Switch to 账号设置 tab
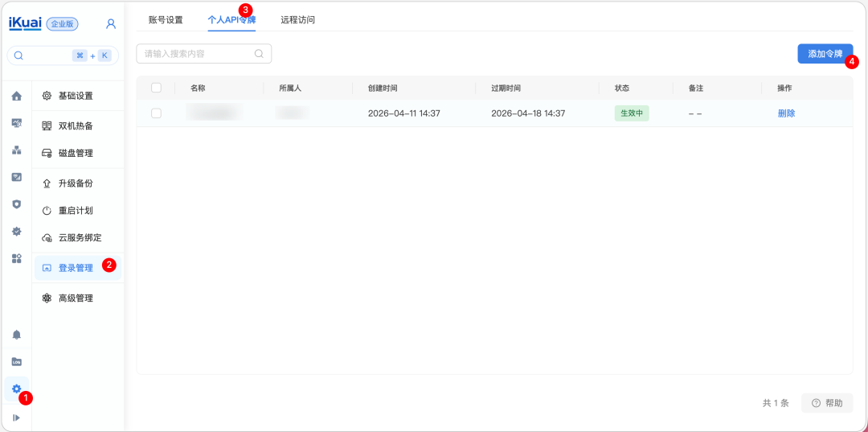The image size is (868, 432). coord(166,20)
